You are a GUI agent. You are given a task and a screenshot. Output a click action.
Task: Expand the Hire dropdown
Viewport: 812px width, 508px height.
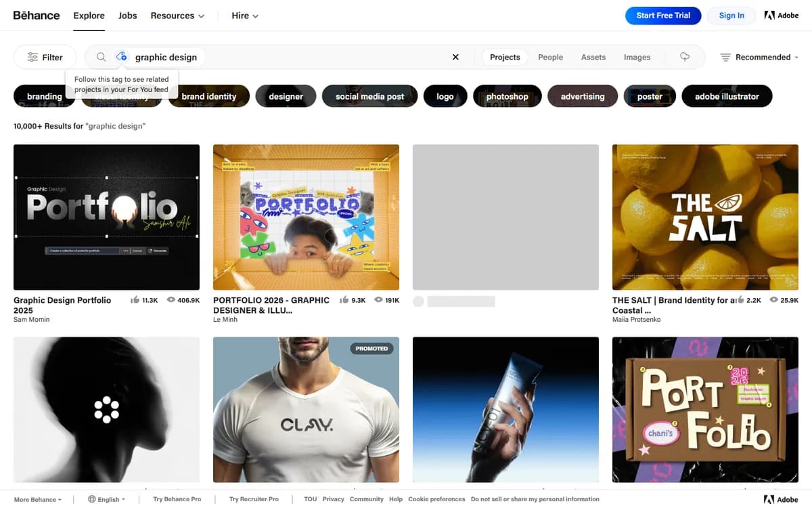(245, 15)
